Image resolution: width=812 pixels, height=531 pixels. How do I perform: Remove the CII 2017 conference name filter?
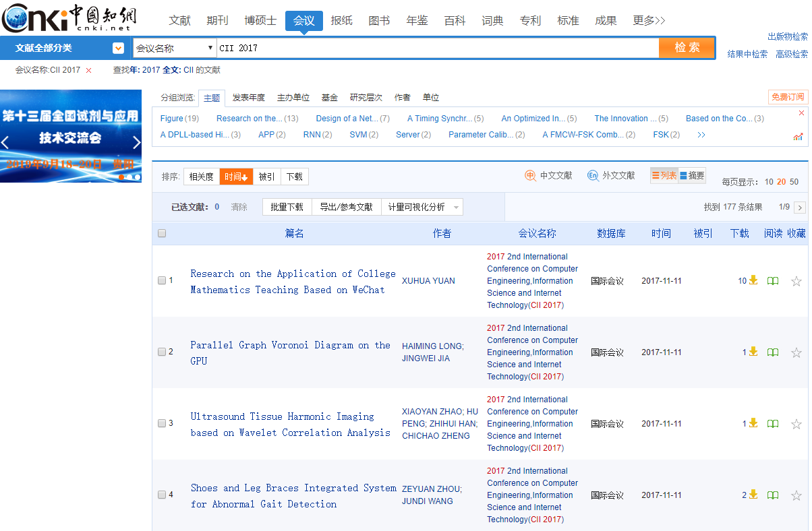tap(88, 70)
